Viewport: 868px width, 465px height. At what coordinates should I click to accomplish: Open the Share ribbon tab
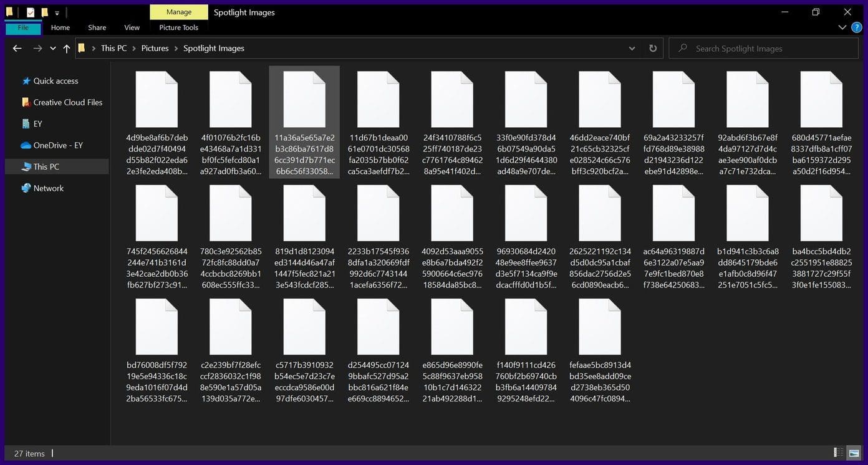tap(97, 27)
